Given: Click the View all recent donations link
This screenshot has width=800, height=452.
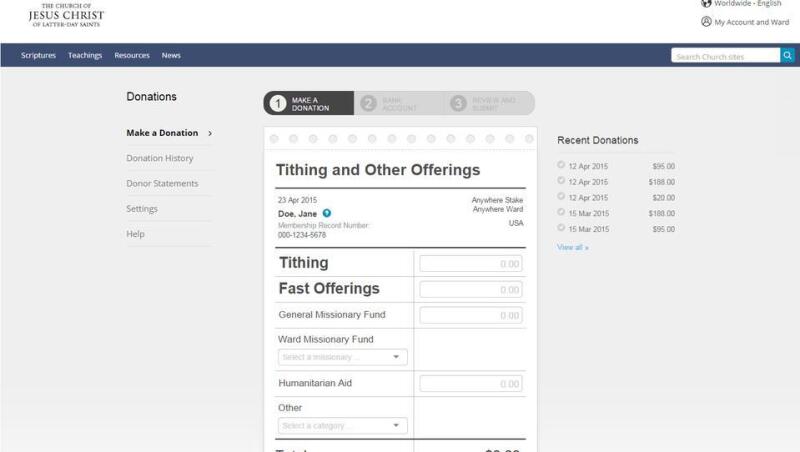Looking at the screenshot, I should tap(573, 247).
